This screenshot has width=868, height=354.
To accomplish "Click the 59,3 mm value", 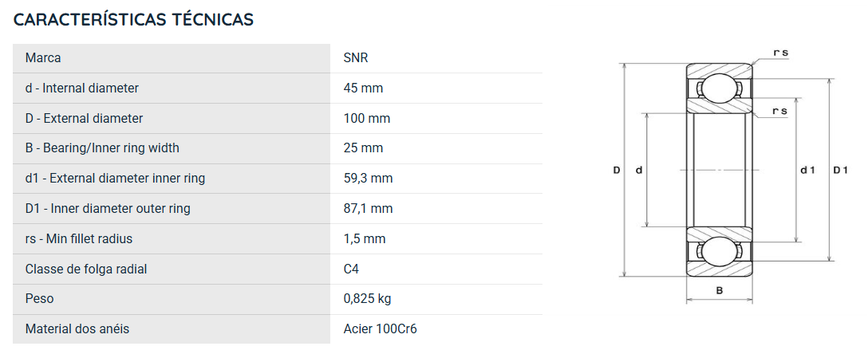I will click(x=368, y=178).
